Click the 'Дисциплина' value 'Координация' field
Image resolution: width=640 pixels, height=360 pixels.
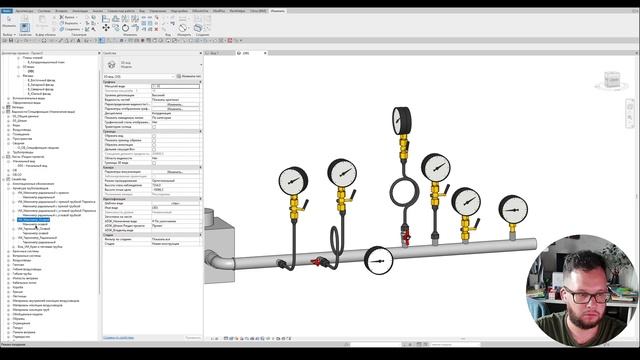pos(176,113)
